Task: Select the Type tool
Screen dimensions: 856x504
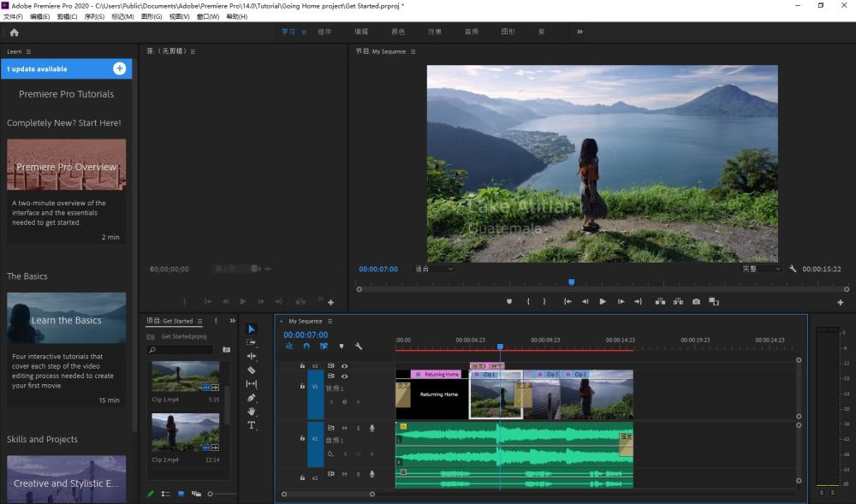Action: pyautogui.click(x=251, y=425)
